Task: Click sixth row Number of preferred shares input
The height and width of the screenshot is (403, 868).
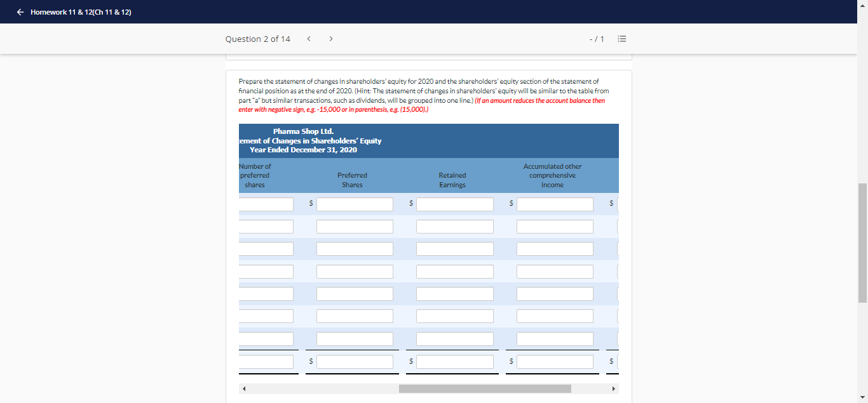Action: pyautogui.click(x=266, y=316)
